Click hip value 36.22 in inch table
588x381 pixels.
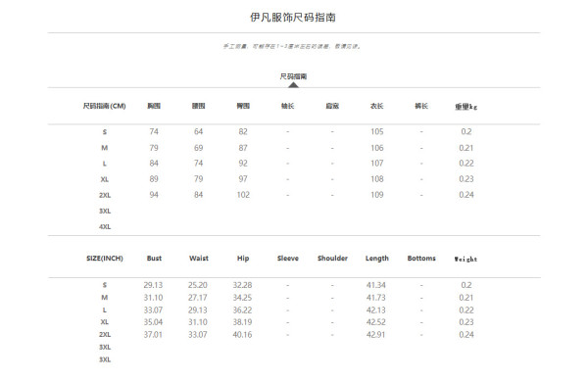click(242, 310)
